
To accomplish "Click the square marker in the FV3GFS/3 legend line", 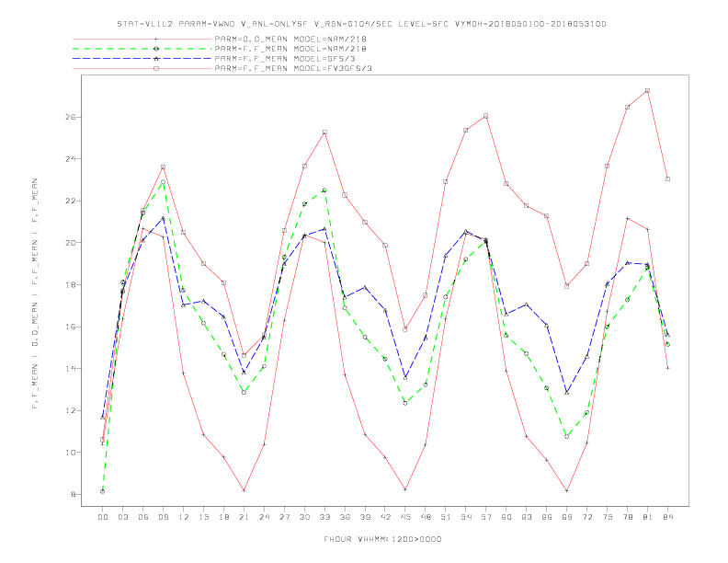I will (x=156, y=68).
